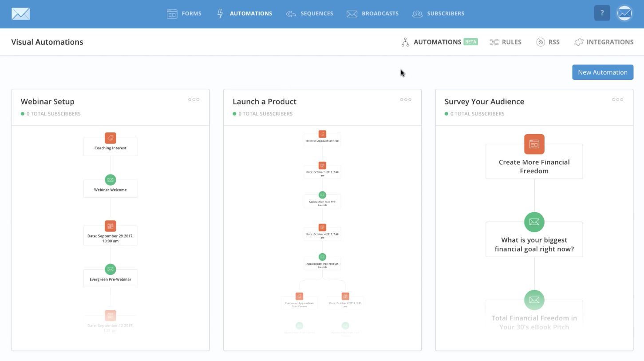Switch to the Integrations tab
The width and height of the screenshot is (644, 361).
(x=604, y=42)
